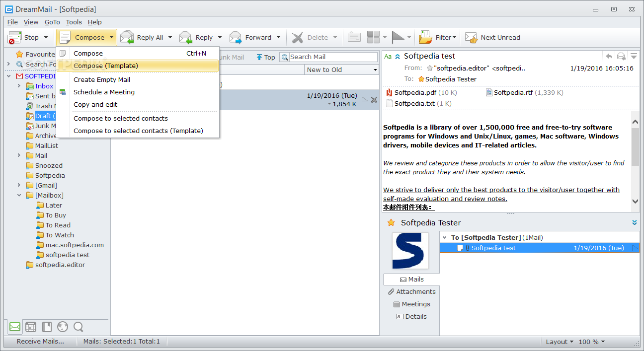This screenshot has height=351, width=644.
Task: Open the Tools menu
Action: pos(74,22)
